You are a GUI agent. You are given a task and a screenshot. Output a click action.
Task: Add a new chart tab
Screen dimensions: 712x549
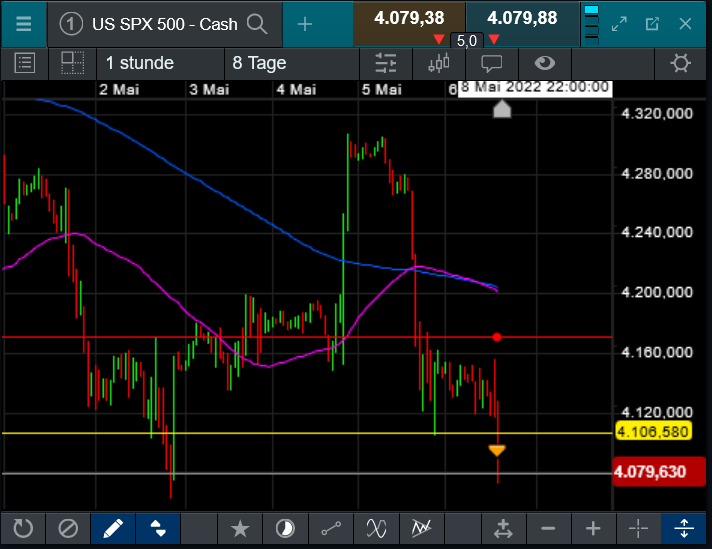point(305,24)
